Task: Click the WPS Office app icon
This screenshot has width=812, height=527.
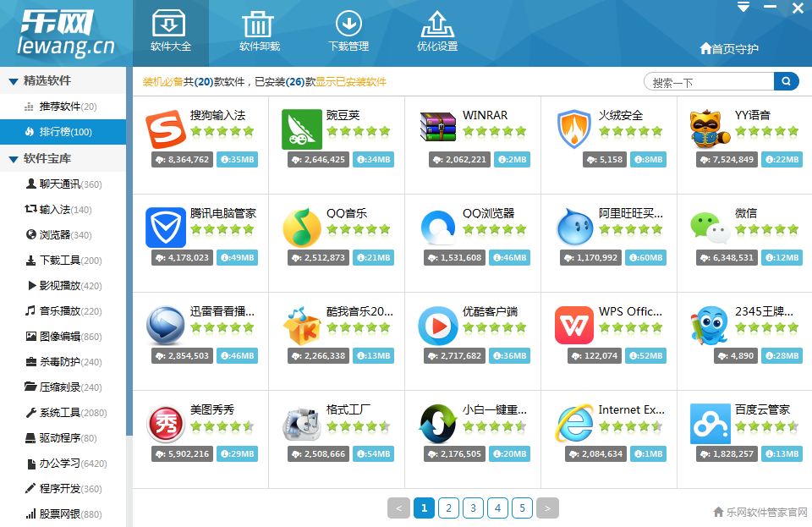Action: tap(573, 326)
